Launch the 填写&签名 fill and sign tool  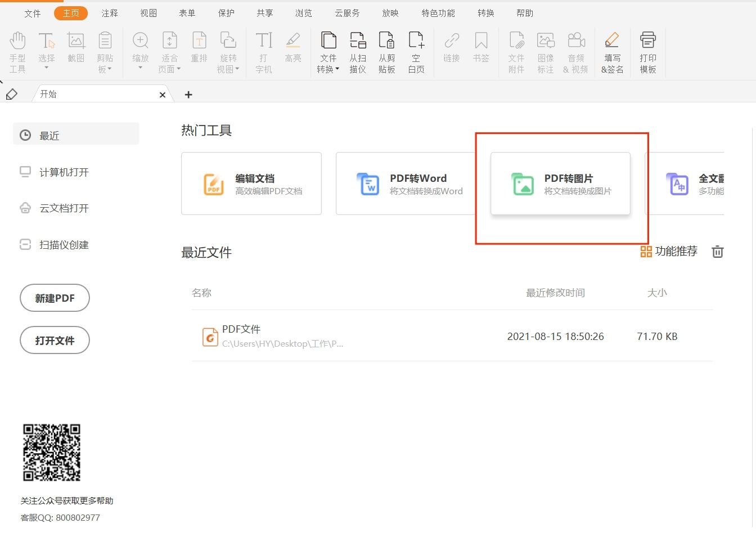pos(612,51)
